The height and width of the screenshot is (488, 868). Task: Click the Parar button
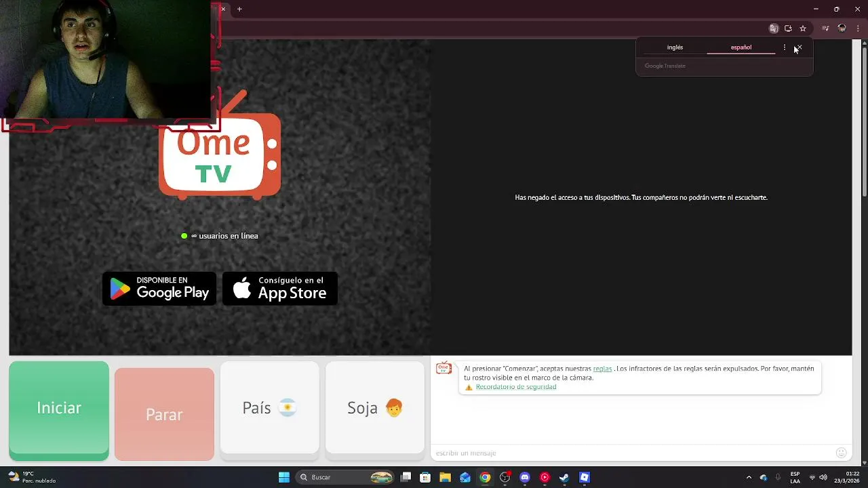pyautogui.click(x=164, y=414)
